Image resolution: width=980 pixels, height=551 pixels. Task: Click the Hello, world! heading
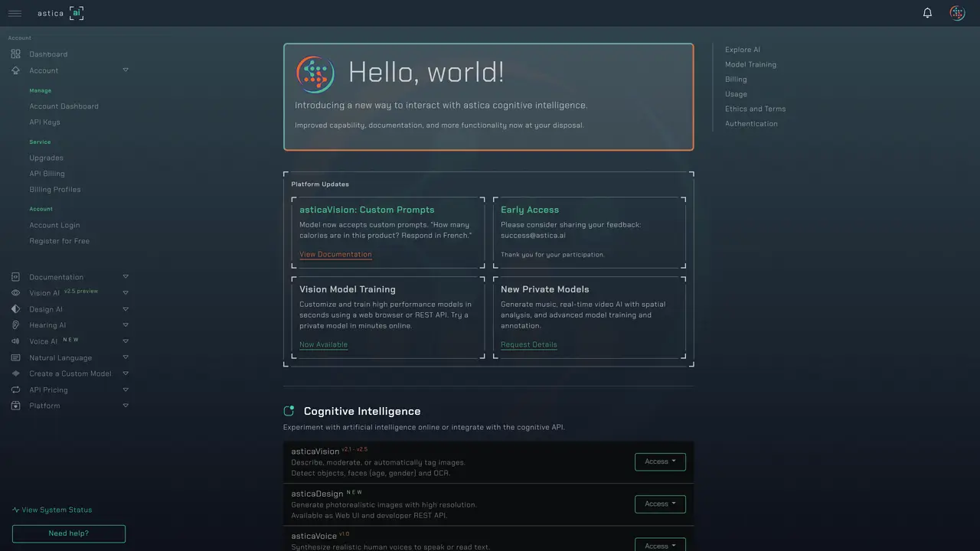[x=426, y=72]
